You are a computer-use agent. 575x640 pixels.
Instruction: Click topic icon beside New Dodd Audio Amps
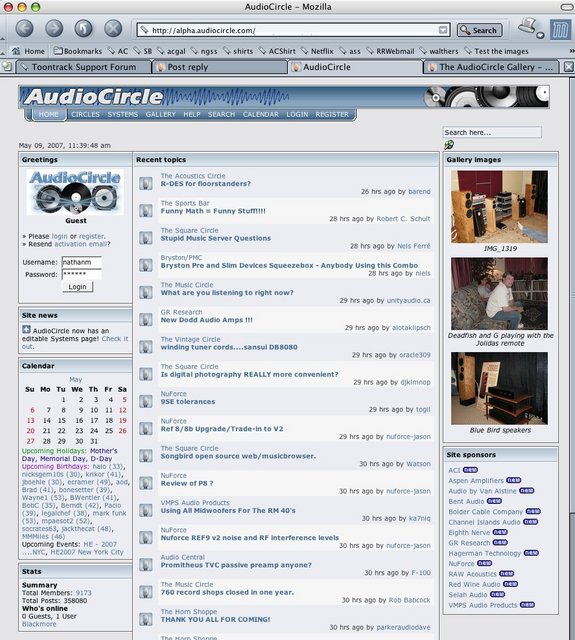(146, 320)
